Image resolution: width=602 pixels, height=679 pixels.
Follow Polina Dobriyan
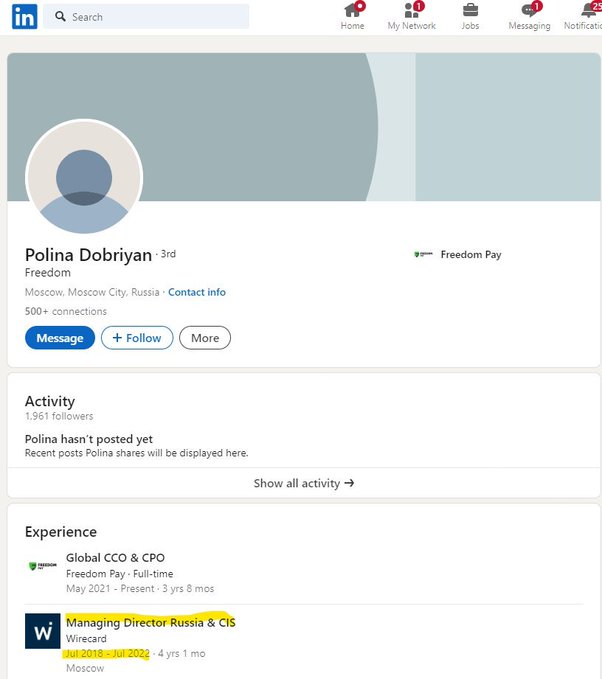[x=137, y=338]
